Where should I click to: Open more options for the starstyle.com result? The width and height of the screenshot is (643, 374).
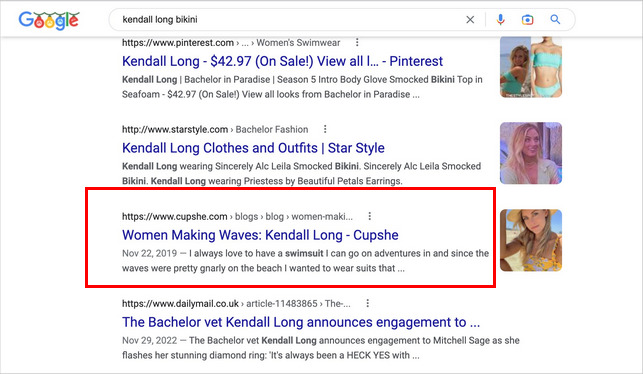(x=325, y=129)
